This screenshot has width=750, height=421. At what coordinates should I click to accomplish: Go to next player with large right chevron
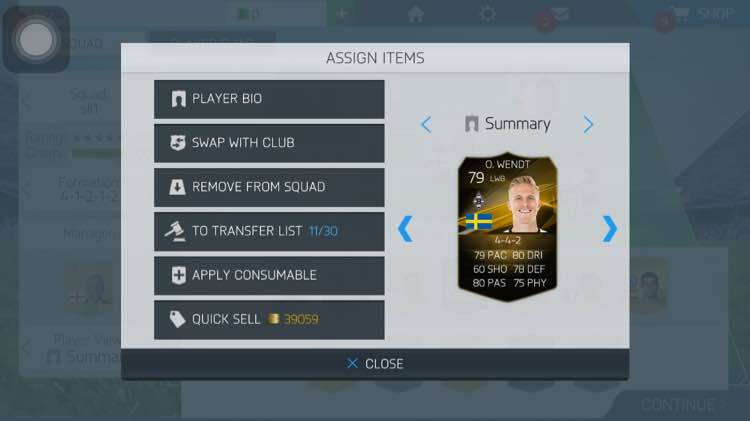609,229
